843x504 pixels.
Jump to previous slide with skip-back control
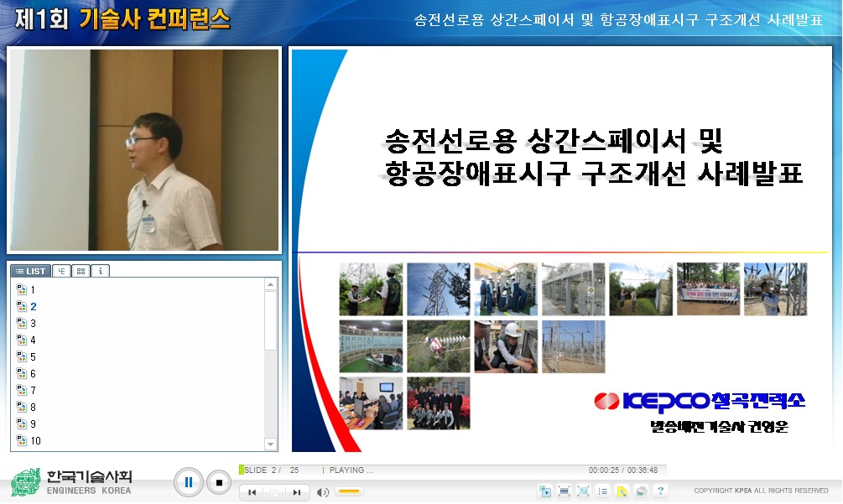pyautogui.click(x=252, y=492)
